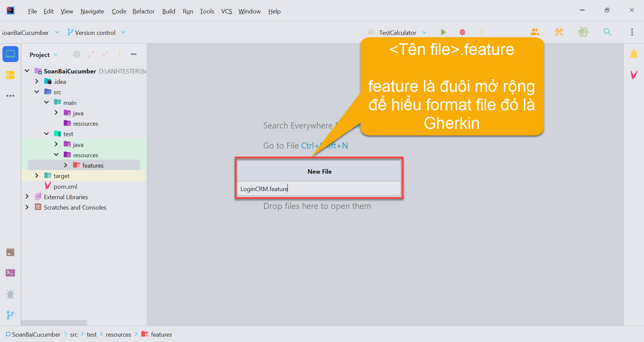
Task: Collapse the main folder
Action: 47,102
